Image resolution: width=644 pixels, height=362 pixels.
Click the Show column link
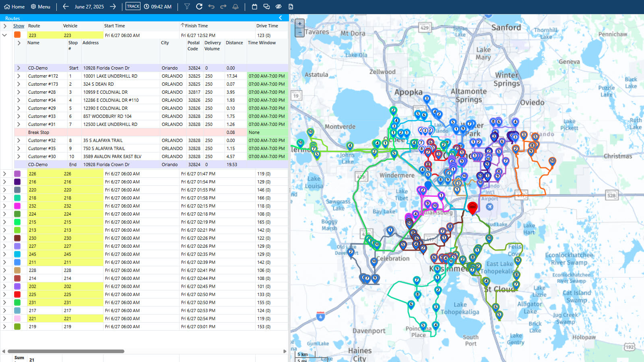tap(19, 26)
